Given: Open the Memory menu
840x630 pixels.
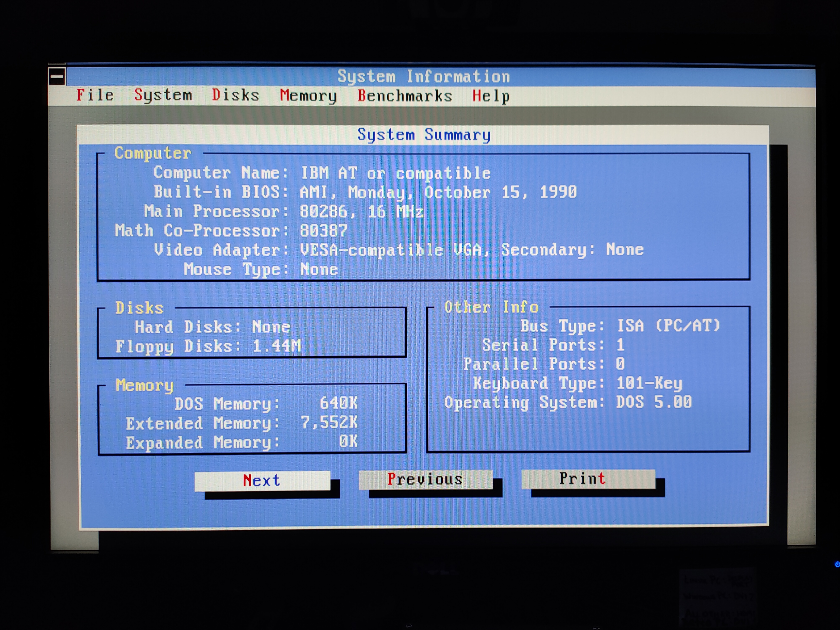Looking at the screenshot, I should tap(308, 96).
